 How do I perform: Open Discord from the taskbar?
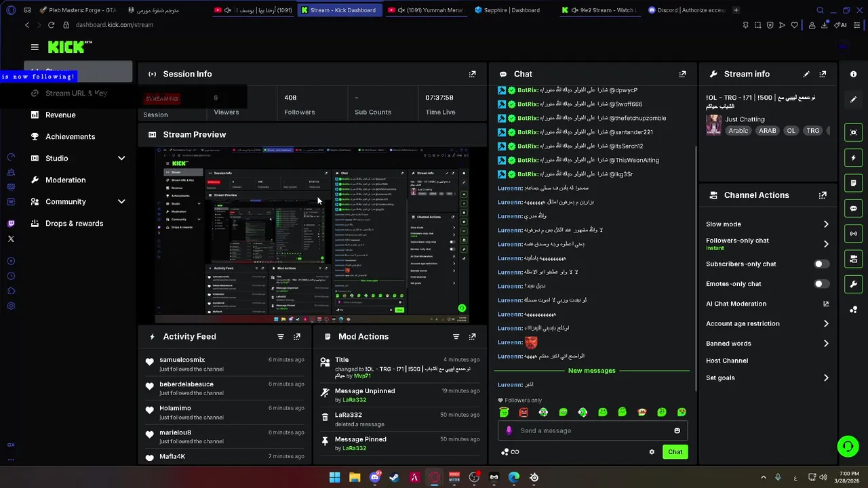[x=374, y=477]
